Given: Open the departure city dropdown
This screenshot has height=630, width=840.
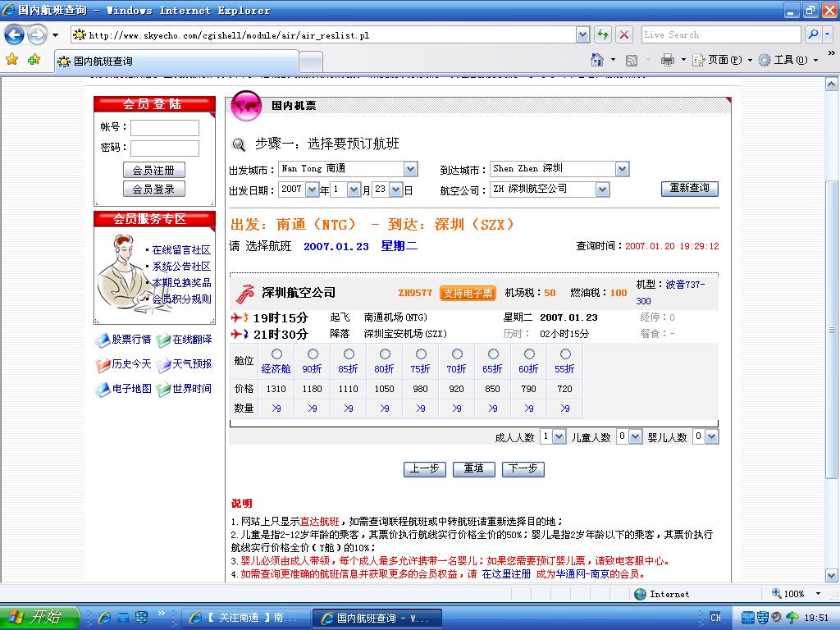Looking at the screenshot, I should [x=410, y=169].
